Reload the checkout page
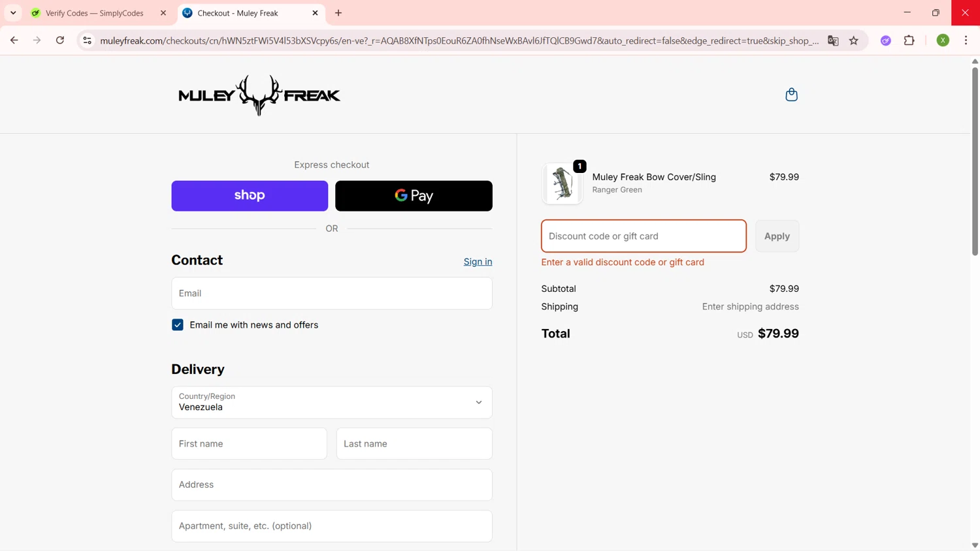Image resolution: width=980 pixels, height=551 pixels. pos(60,40)
